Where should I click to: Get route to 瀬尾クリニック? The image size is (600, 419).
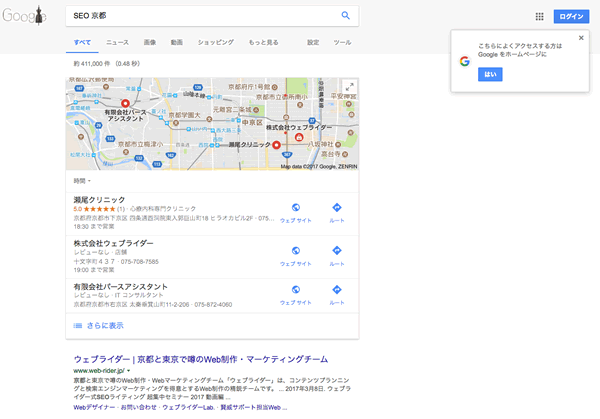click(337, 210)
